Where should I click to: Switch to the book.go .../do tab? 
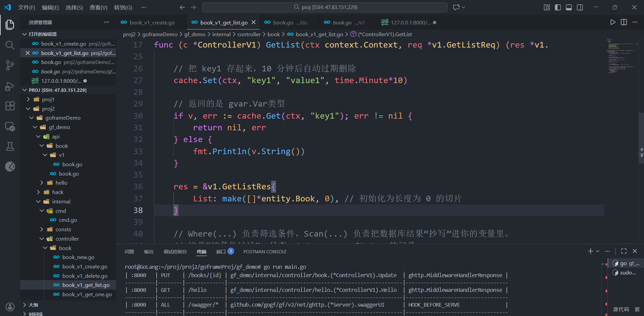290,22
